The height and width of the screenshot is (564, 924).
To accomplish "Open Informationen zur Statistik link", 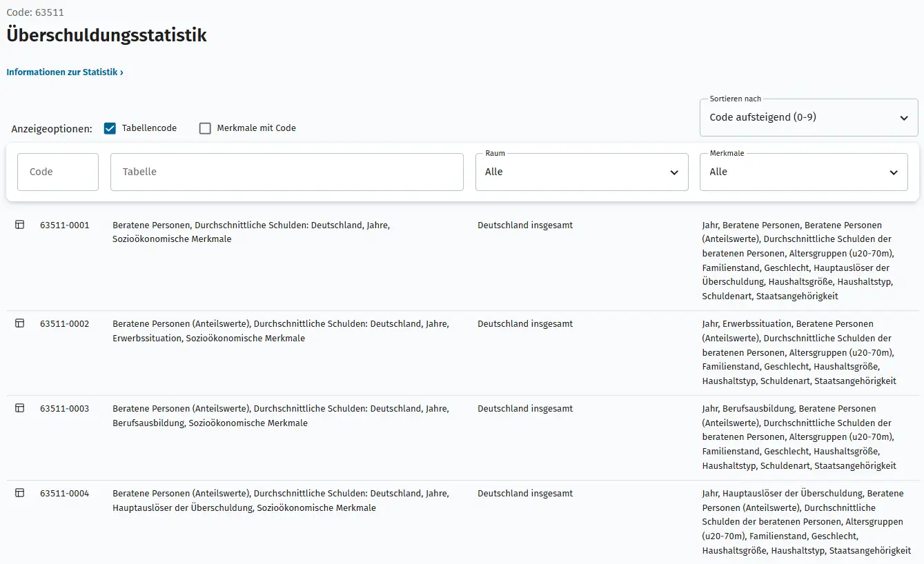I will [65, 72].
